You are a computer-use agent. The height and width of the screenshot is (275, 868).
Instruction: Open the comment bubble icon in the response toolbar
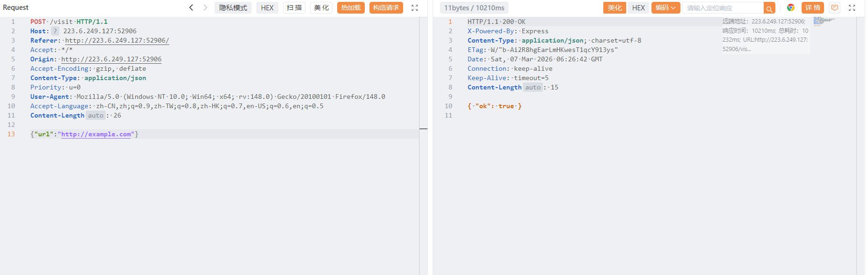[x=834, y=8]
